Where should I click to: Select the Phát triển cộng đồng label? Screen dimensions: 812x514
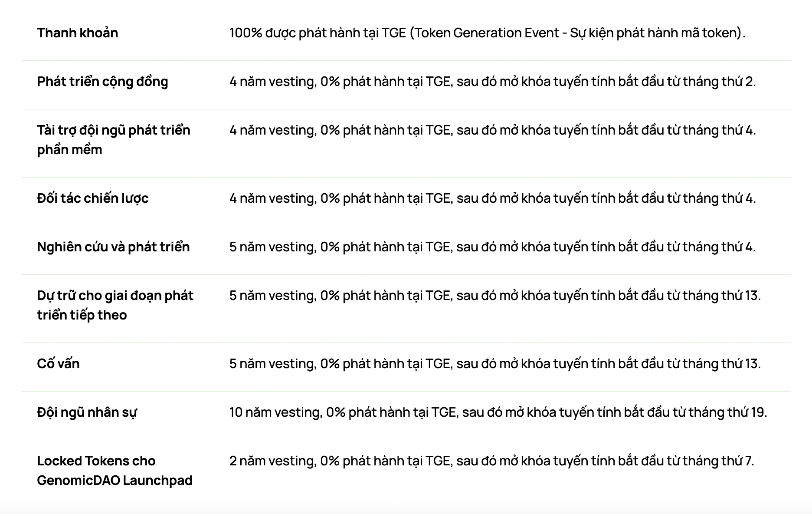(102, 82)
